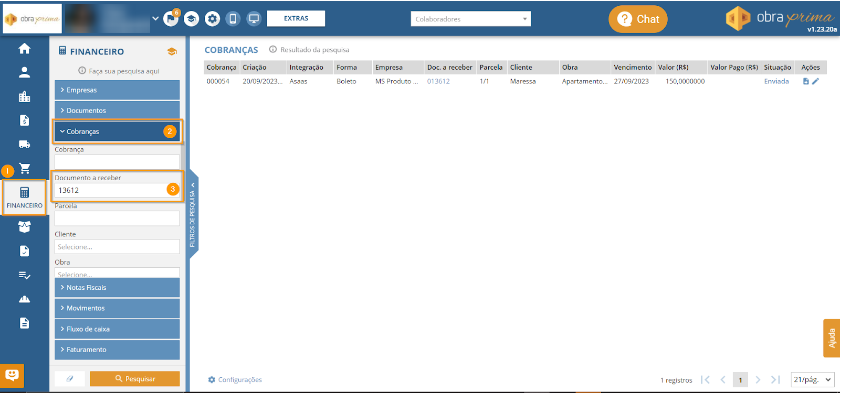Go to the last results page
Screen dimensions: 841x394
pos(775,380)
